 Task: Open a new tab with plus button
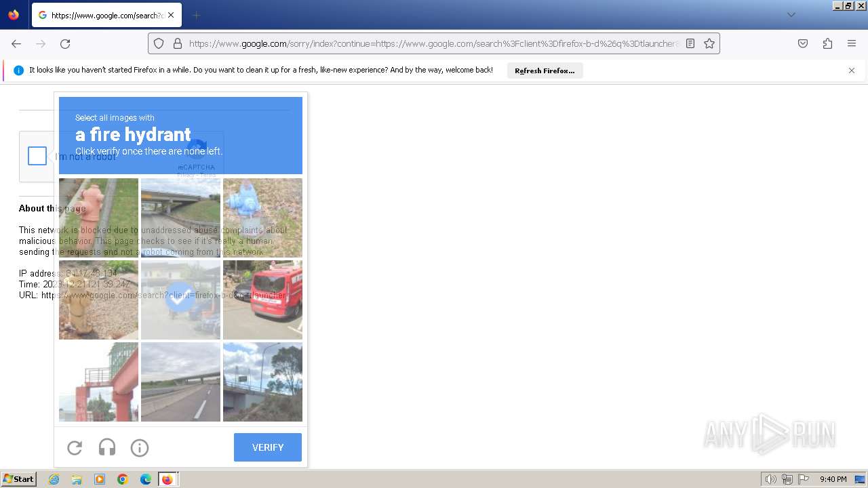(x=196, y=15)
